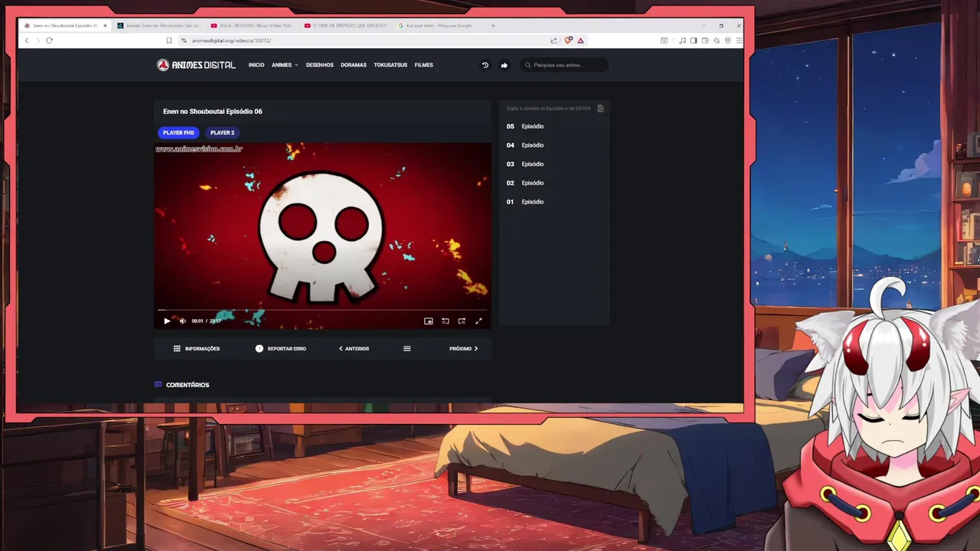Screen dimensions: 980x551
Task: Open the INICIO menu item
Action: 256,65
